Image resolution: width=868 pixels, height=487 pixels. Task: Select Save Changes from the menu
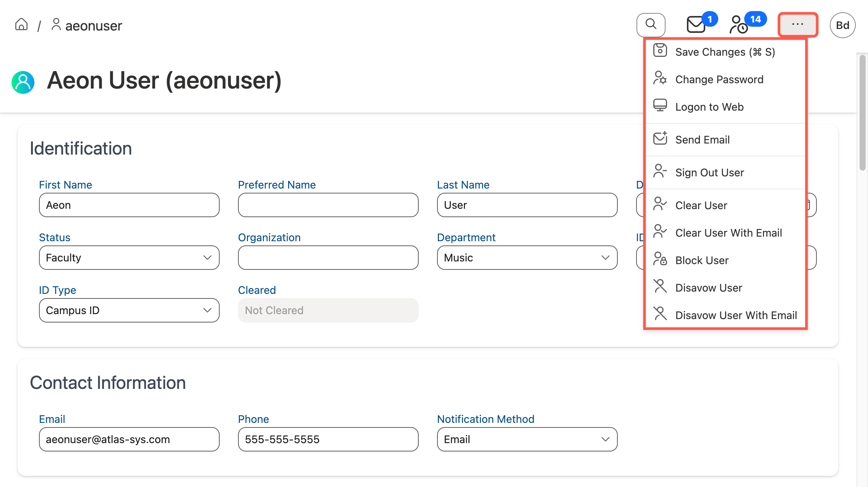click(x=725, y=52)
